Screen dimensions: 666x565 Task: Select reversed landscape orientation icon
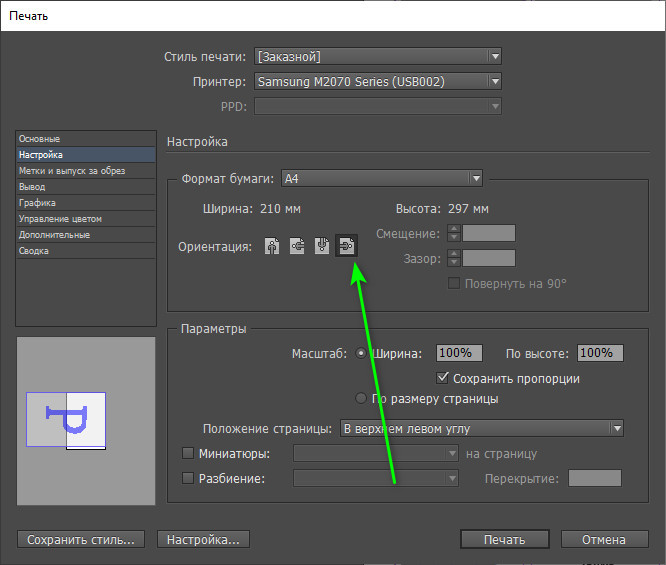pos(347,246)
